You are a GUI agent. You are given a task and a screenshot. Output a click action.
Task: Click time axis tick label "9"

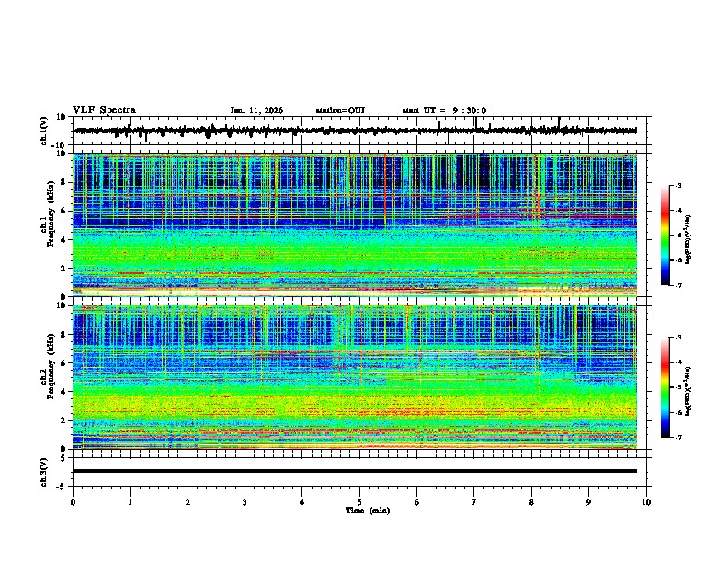(588, 502)
